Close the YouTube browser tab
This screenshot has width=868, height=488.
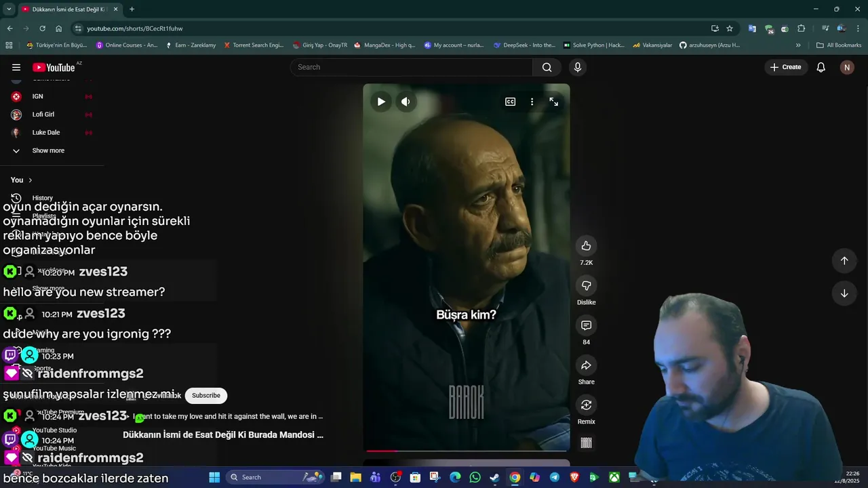(115, 9)
